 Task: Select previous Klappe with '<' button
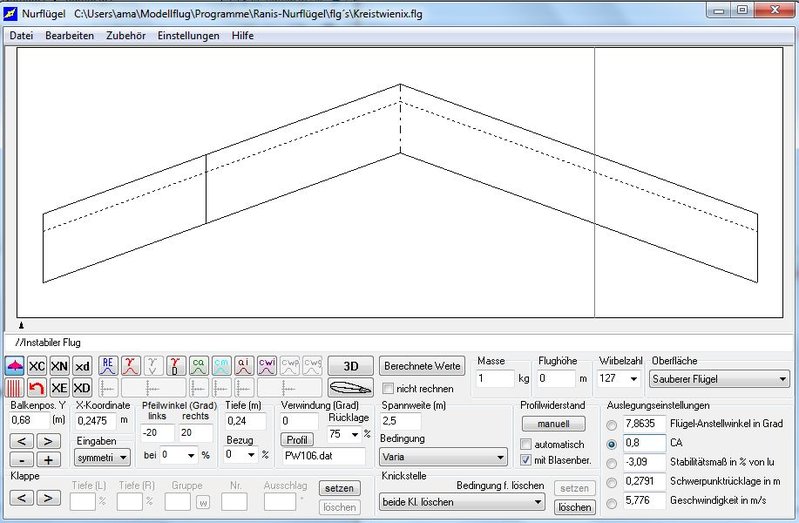pos(22,498)
